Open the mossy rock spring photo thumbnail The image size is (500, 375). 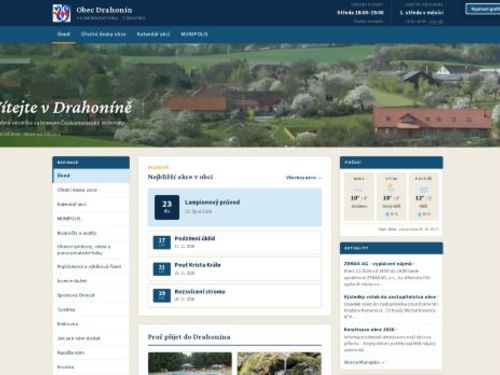click(279, 364)
